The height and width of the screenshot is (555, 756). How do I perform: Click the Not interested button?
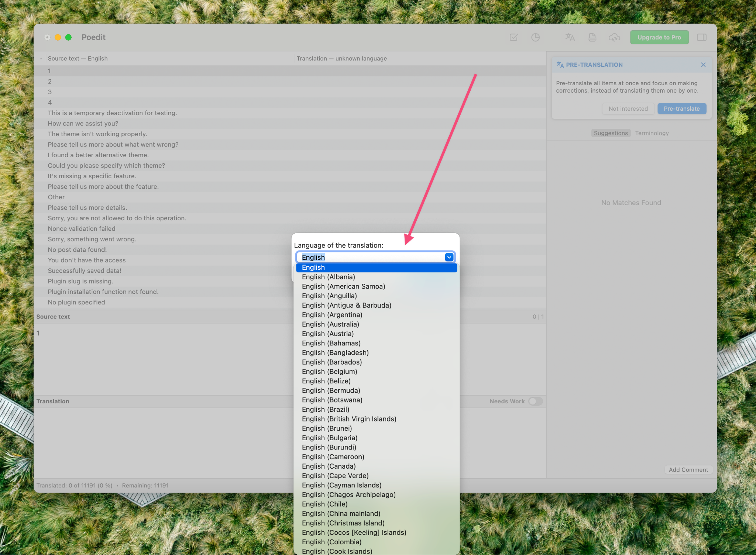coord(628,108)
